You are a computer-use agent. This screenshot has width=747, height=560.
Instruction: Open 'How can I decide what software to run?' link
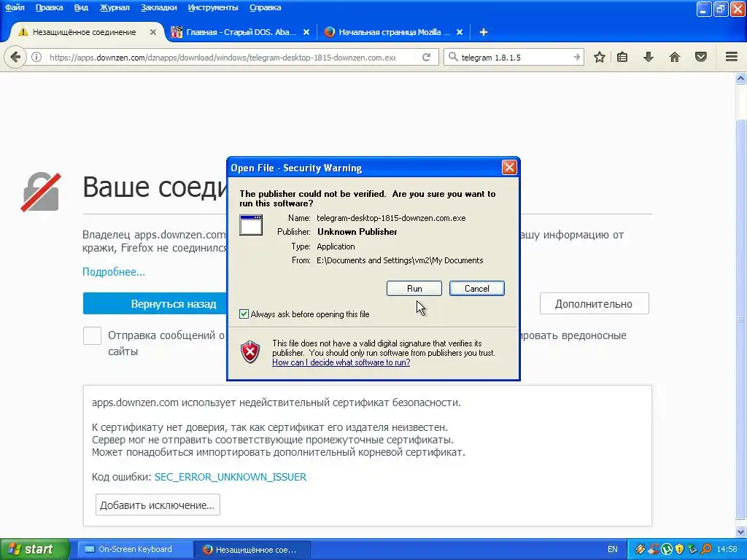click(341, 362)
